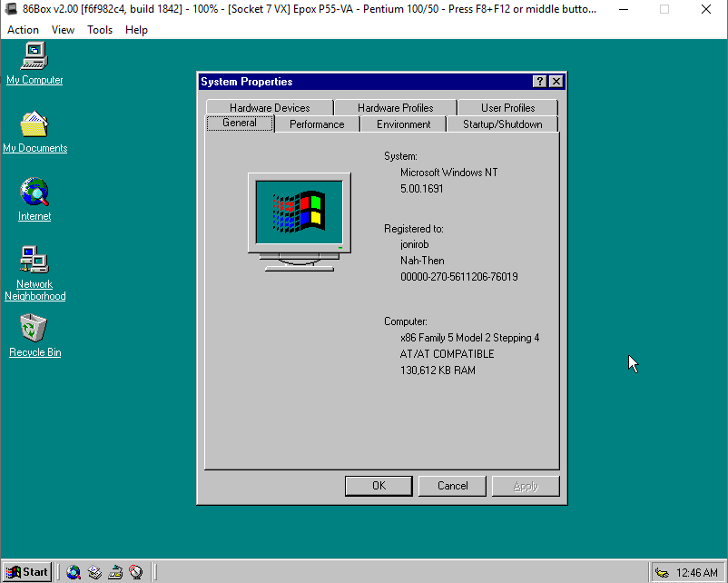Click the Windows monitor logo image

(300, 222)
